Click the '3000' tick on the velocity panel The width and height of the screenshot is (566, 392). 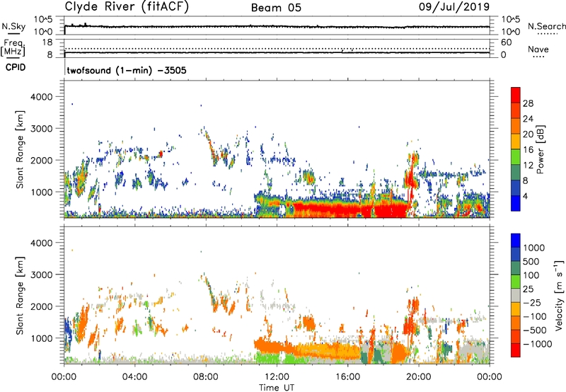click(42, 275)
